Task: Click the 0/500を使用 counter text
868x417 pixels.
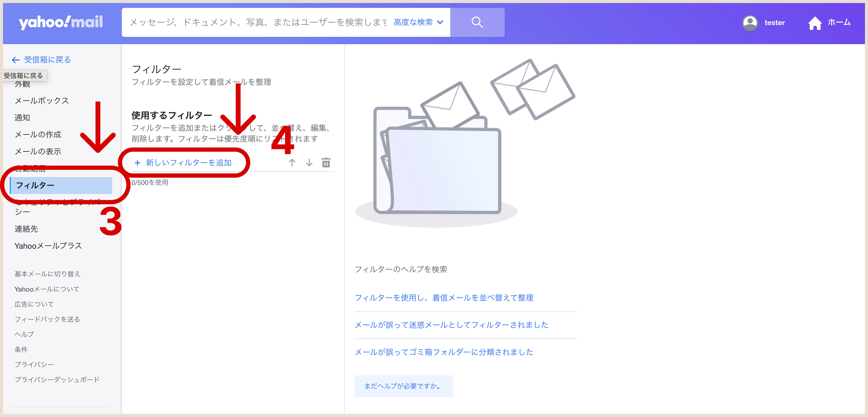Action: pos(150,183)
